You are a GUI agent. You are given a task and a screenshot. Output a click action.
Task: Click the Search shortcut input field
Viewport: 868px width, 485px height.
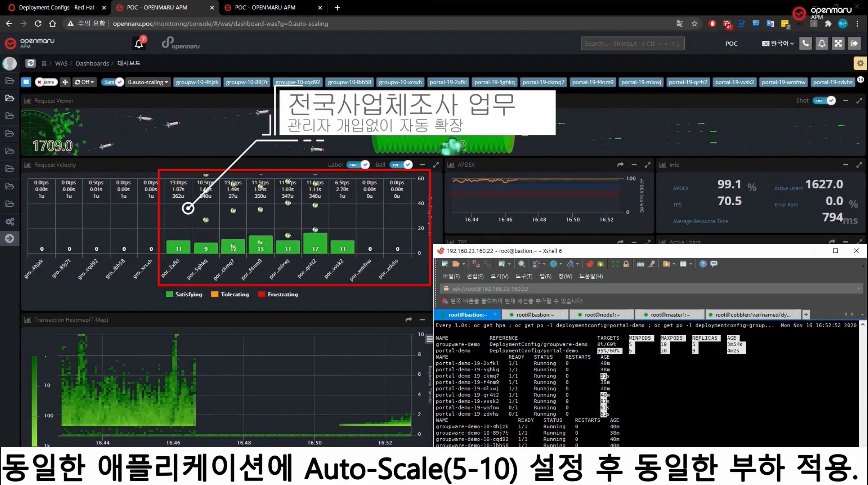(x=633, y=43)
